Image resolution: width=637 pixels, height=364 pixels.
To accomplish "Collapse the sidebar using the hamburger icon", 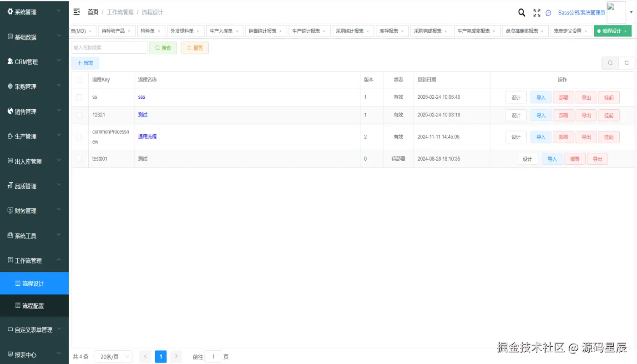I will point(76,12).
